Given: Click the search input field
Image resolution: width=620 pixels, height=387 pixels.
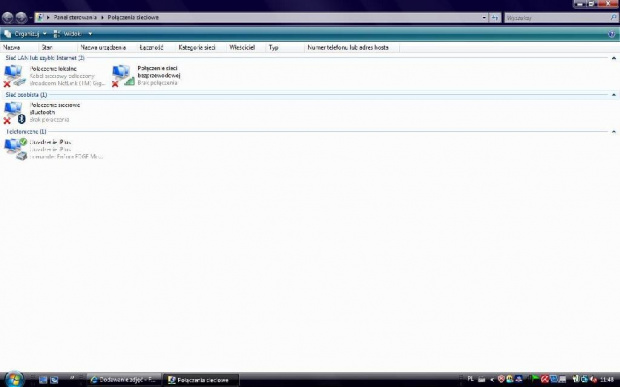Looking at the screenshot, I should click(557, 17).
